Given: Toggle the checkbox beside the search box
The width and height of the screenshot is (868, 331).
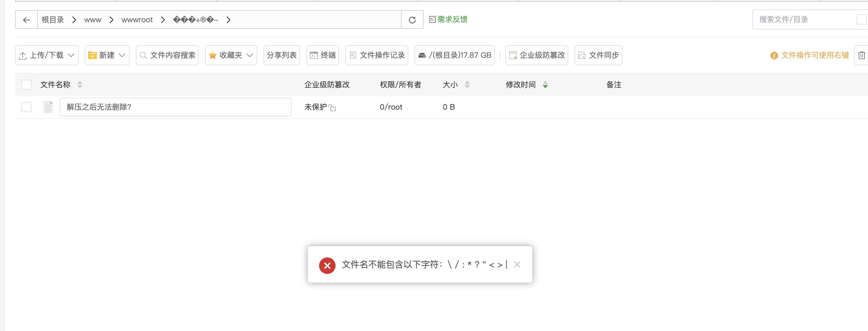Looking at the screenshot, I should [x=862, y=19].
